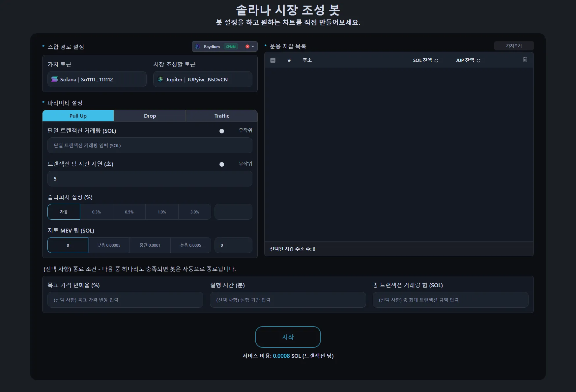The image size is (576, 392).
Task: Select the 0.5% slippage option
Action: [x=129, y=212]
